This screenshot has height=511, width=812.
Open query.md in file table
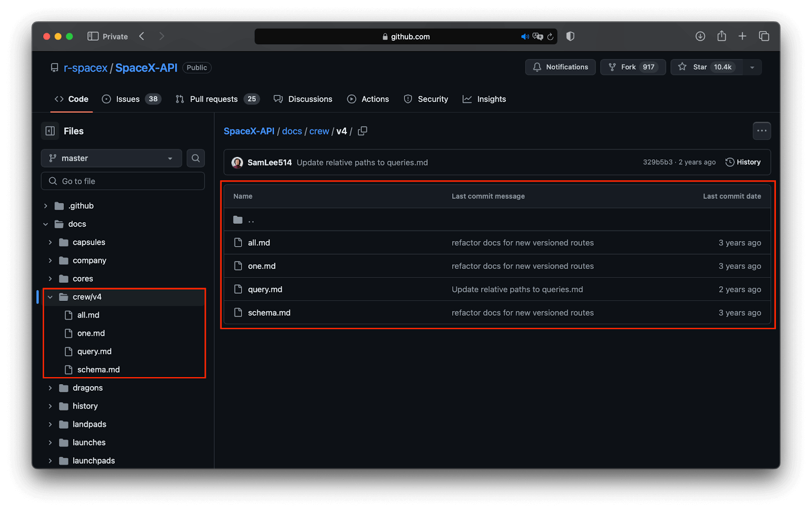click(x=265, y=289)
